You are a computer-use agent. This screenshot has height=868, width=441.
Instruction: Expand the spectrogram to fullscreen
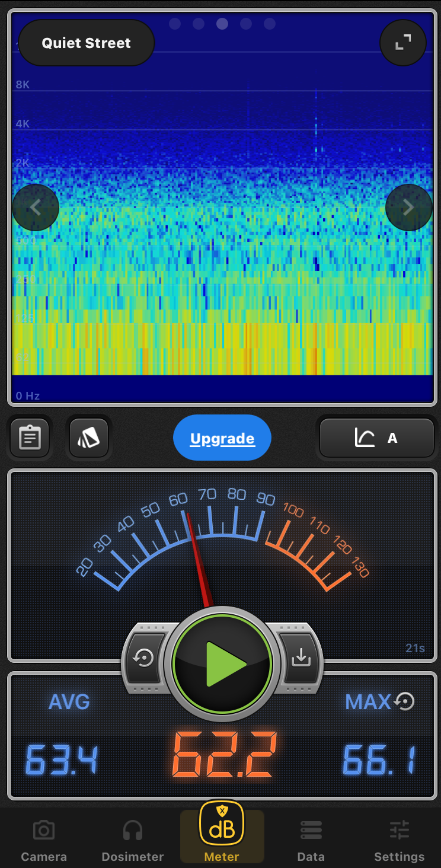pyautogui.click(x=403, y=43)
